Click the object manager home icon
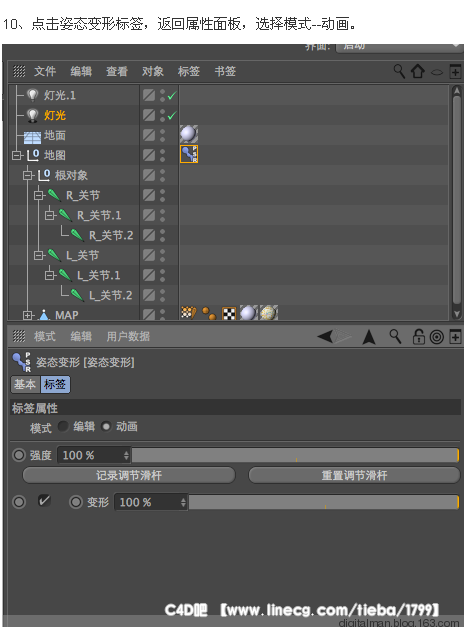465x627 pixels. click(x=418, y=72)
